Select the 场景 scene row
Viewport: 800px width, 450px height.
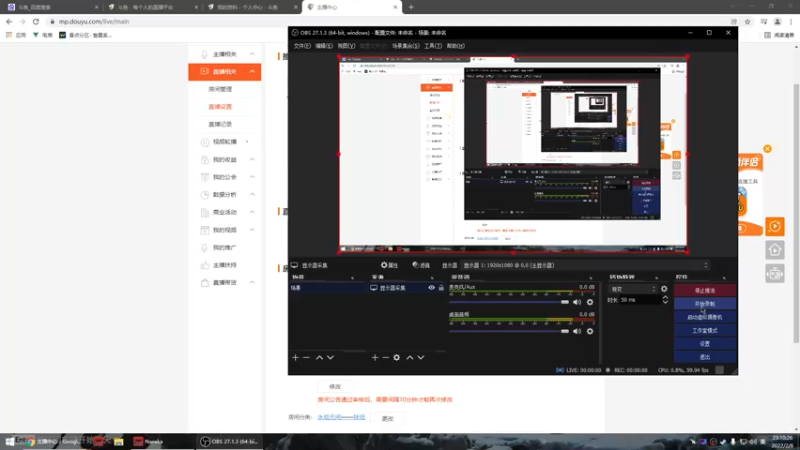tap(327, 288)
